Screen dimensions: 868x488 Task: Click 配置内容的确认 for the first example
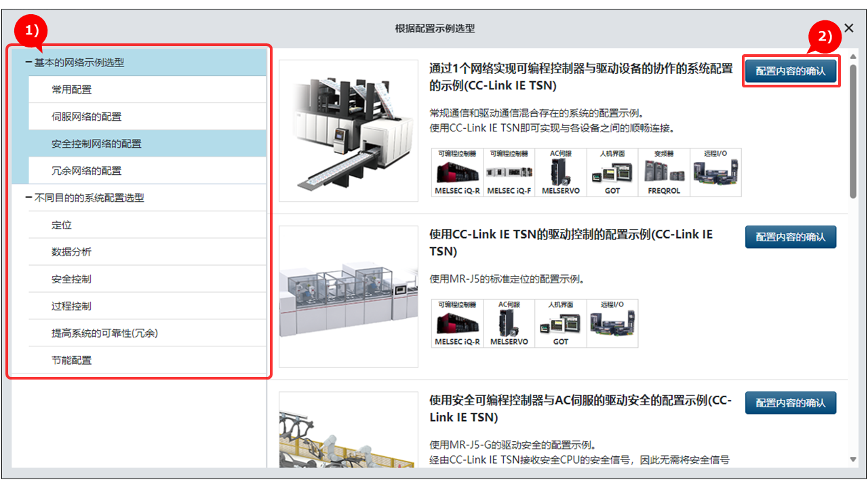click(791, 70)
